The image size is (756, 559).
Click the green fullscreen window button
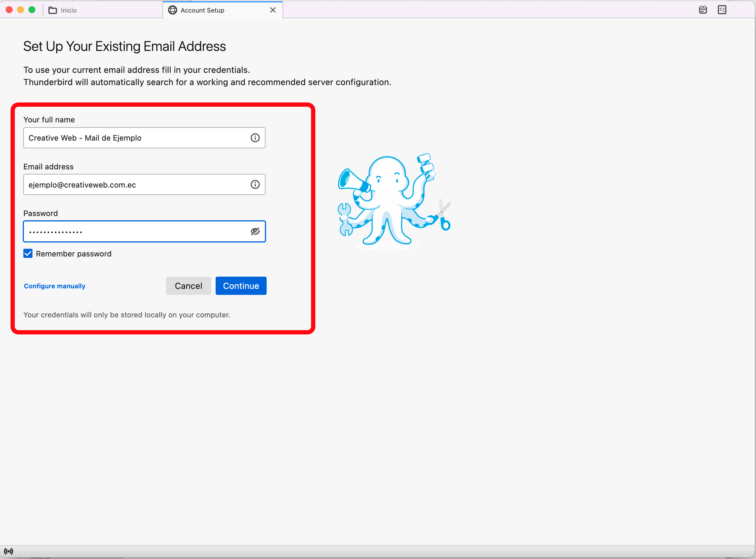coord(32,10)
